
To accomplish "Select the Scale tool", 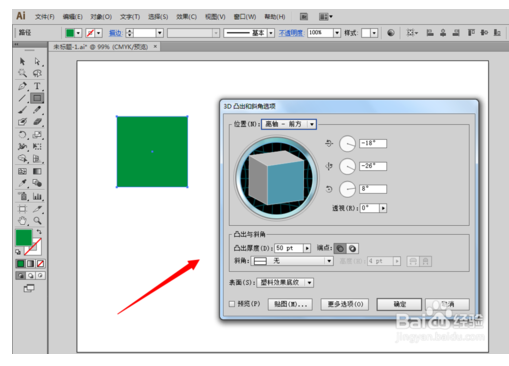I will pyautogui.click(x=37, y=135).
